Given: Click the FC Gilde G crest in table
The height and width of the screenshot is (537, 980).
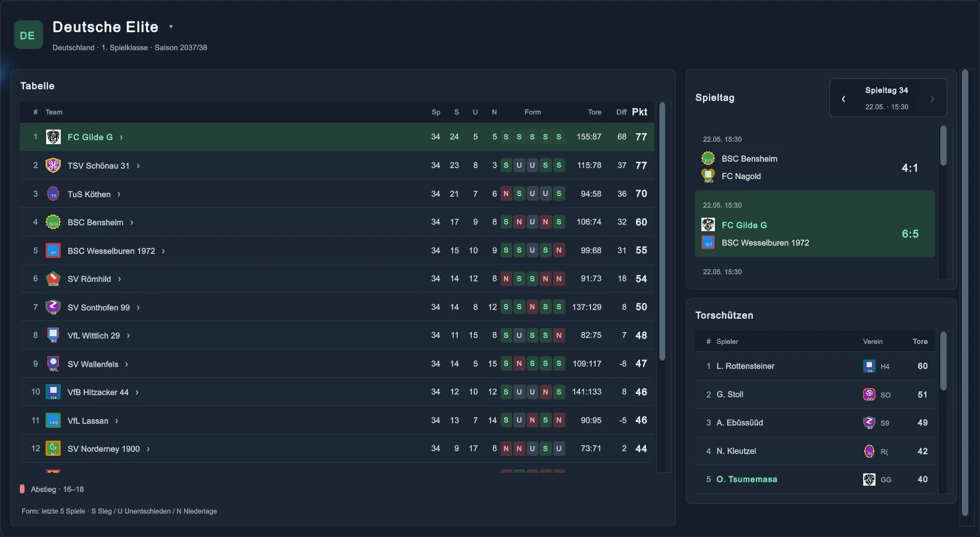Looking at the screenshot, I should point(53,137).
